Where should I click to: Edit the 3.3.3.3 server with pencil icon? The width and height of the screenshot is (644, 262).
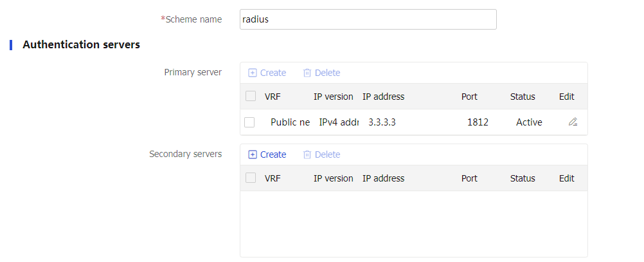573,122
